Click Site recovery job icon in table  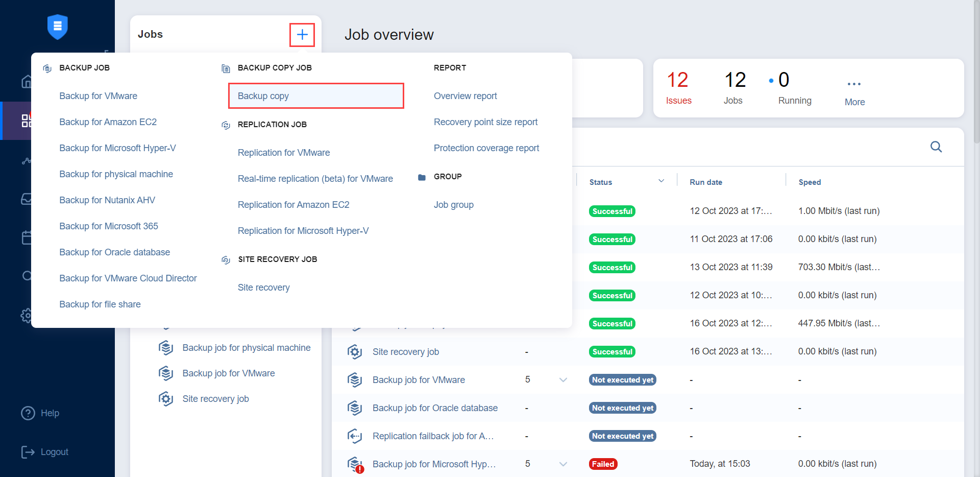(x=355, y=352)
